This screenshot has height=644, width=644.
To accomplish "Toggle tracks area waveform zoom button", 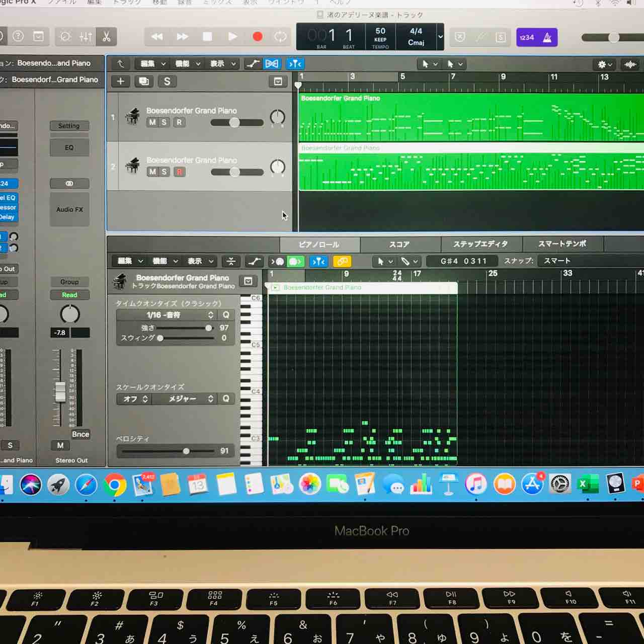I will coord(630,64).
